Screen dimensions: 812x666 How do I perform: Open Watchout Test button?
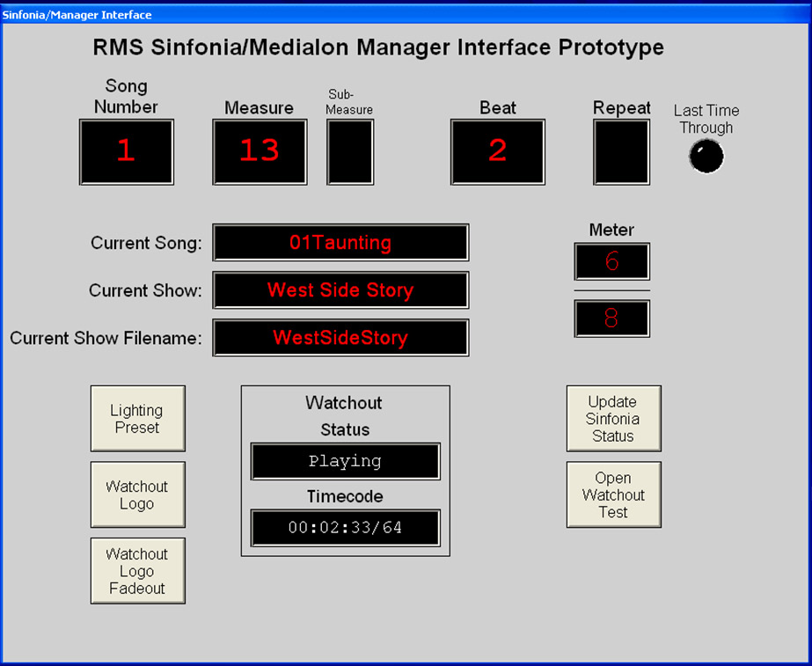click(613, 494)
